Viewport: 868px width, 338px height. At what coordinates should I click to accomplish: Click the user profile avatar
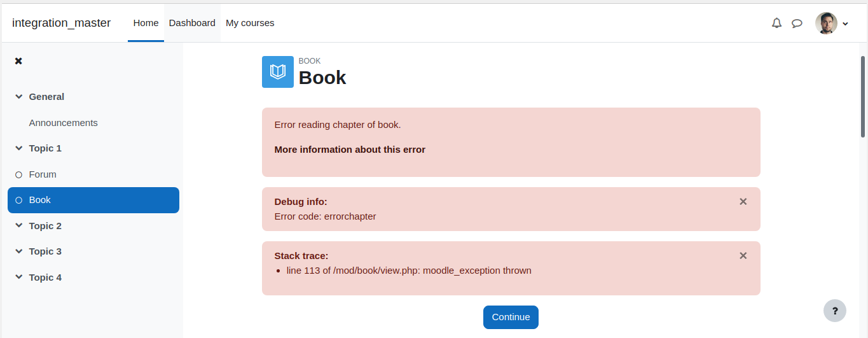click(826, 24)
